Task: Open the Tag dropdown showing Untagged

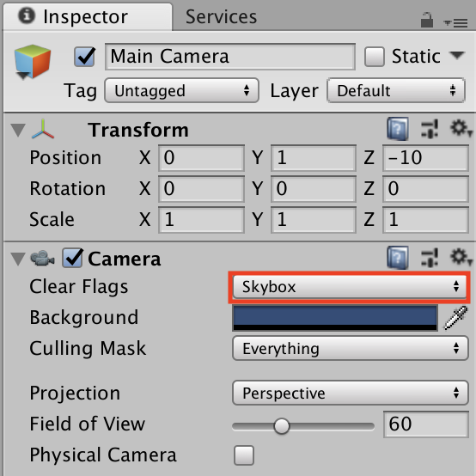Action: pyautogui.click(x=181, y=90)
